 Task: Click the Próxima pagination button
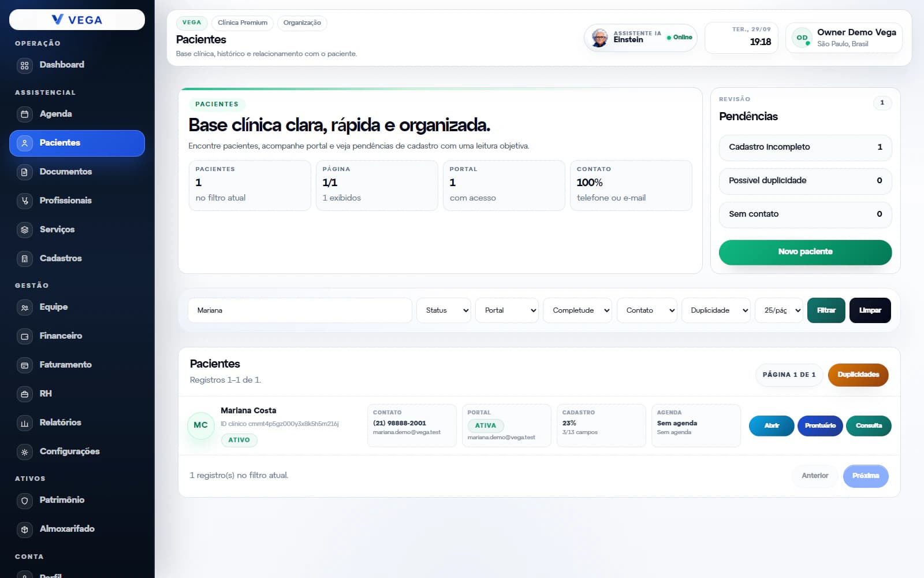coord(866,476)
